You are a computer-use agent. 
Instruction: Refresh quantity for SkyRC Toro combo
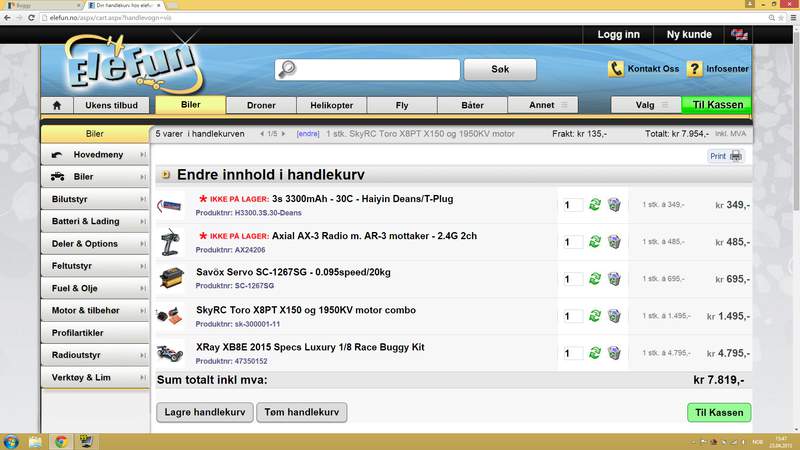pyautogui.click(x=595, y=316)
